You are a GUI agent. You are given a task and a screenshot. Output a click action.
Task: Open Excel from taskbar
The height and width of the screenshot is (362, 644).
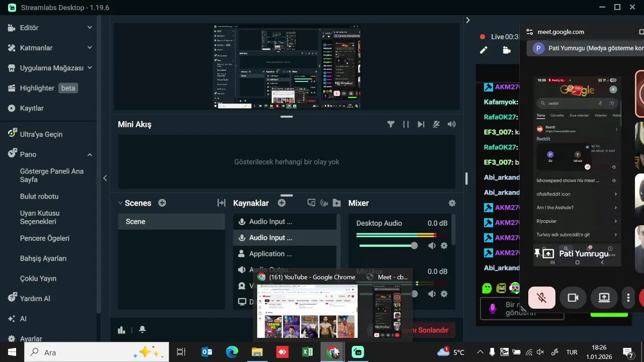point(307,352)
